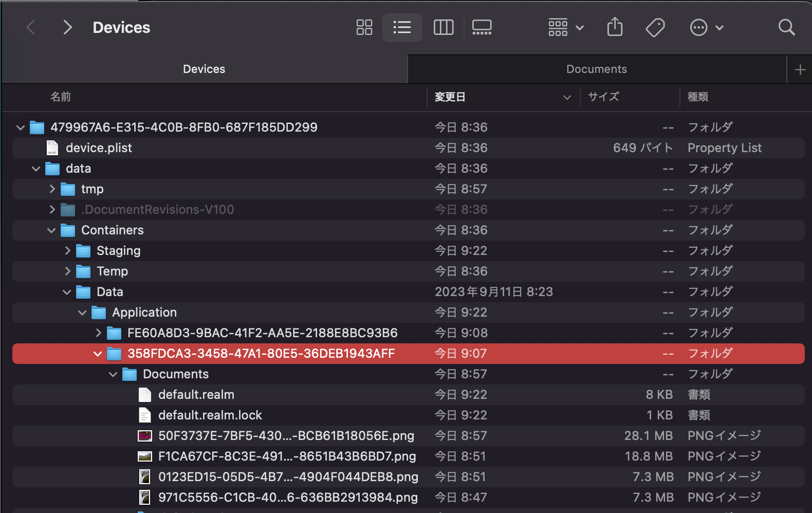
Task: Click the default.realm.lock file icon
Action: (145, 415)
